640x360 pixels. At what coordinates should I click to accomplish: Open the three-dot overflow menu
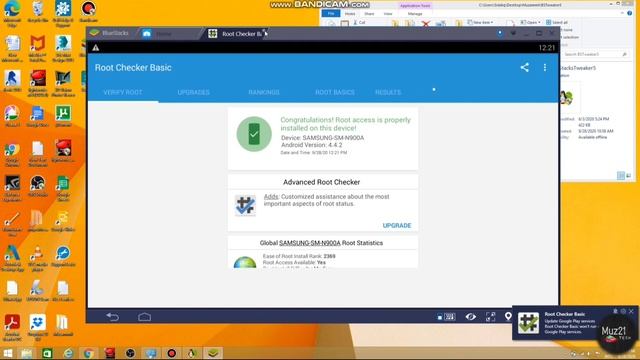click(545, 68)
